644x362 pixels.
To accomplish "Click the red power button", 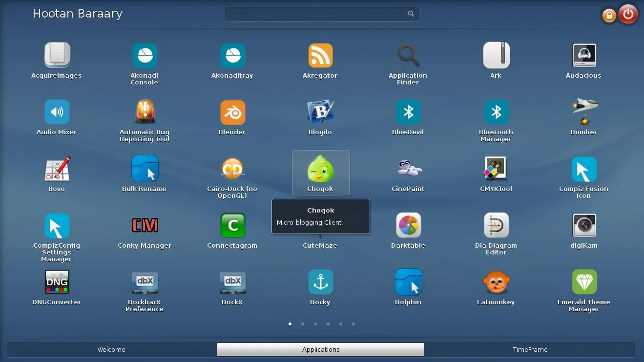I will click(x=628, y=14).
